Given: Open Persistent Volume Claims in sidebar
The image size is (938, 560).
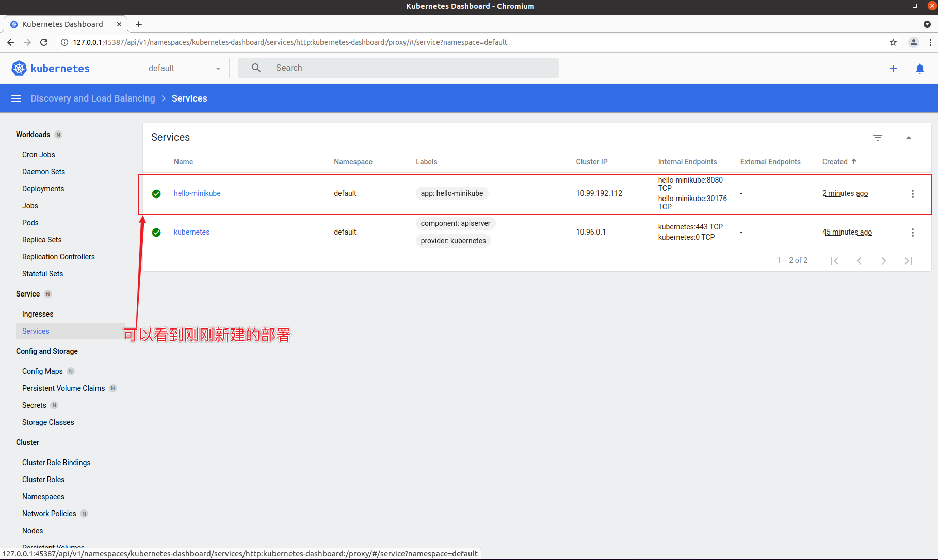Looking at the screenshot, I should 63,388.
